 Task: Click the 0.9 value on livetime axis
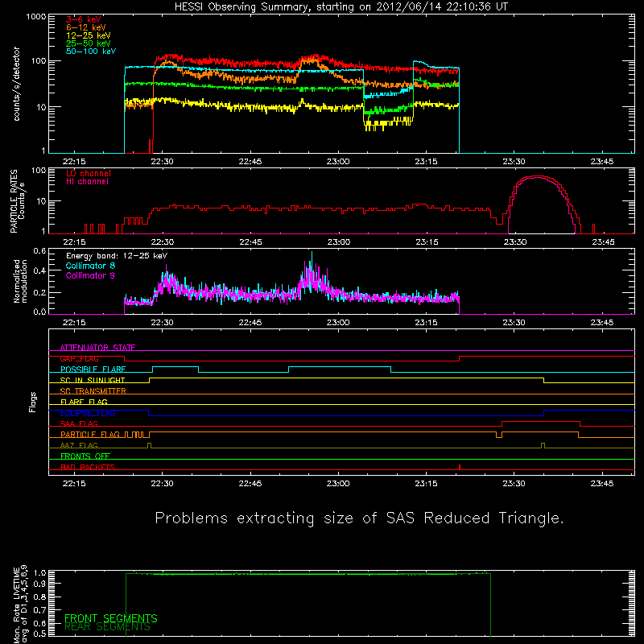39,583
